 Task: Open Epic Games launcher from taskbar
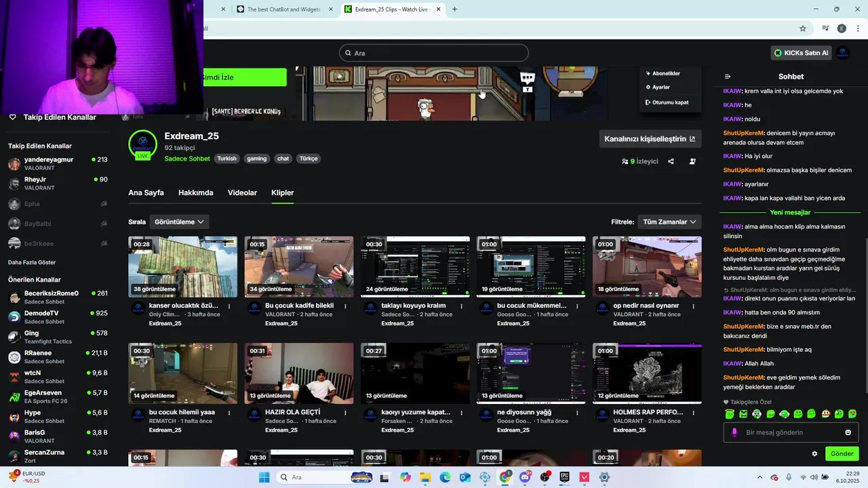click(x=564, y=477)
